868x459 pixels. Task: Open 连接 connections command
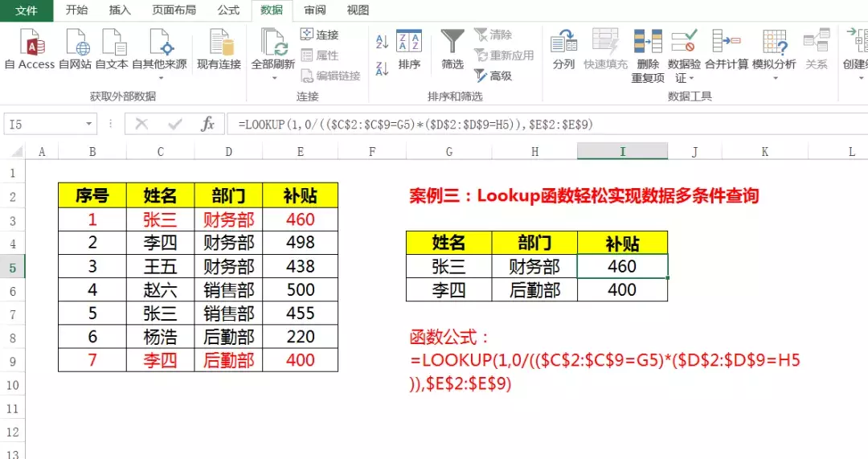[319, 35]
